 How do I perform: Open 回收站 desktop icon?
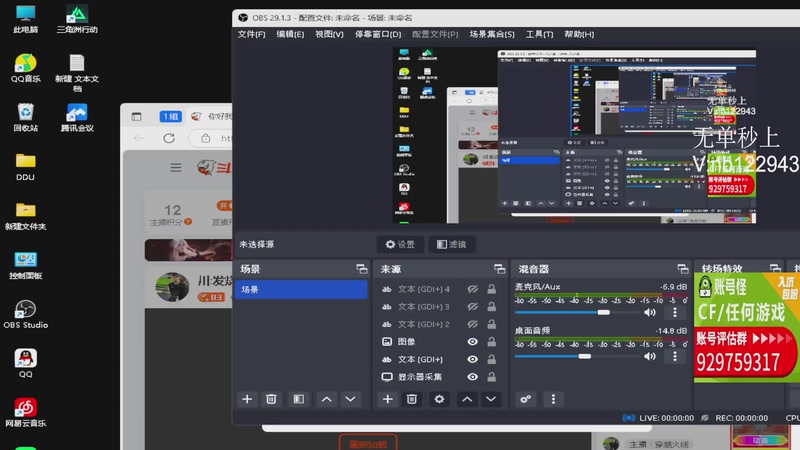[26, 117]
